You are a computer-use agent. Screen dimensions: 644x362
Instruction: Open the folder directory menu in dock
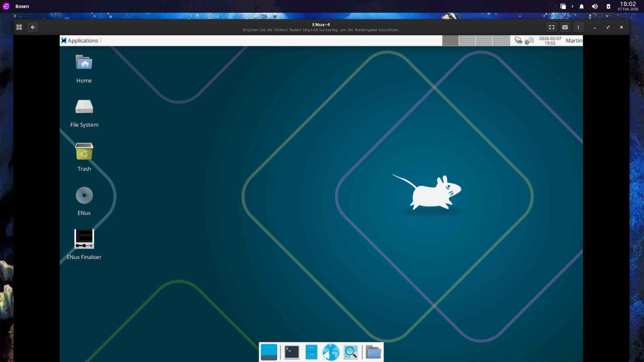(373, 352)
